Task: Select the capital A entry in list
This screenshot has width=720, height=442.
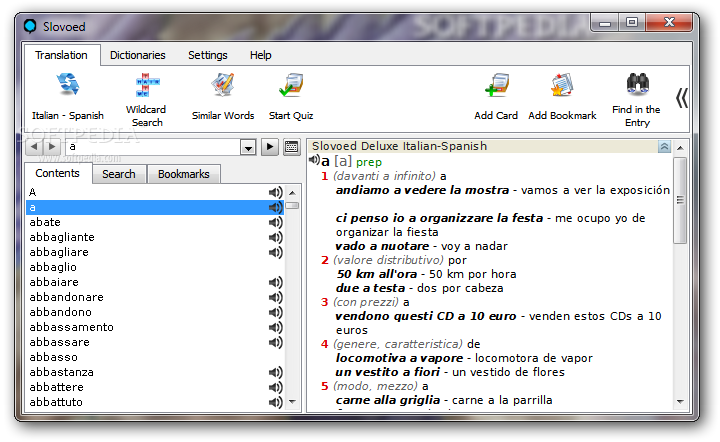Action: (x=155, y=192)
